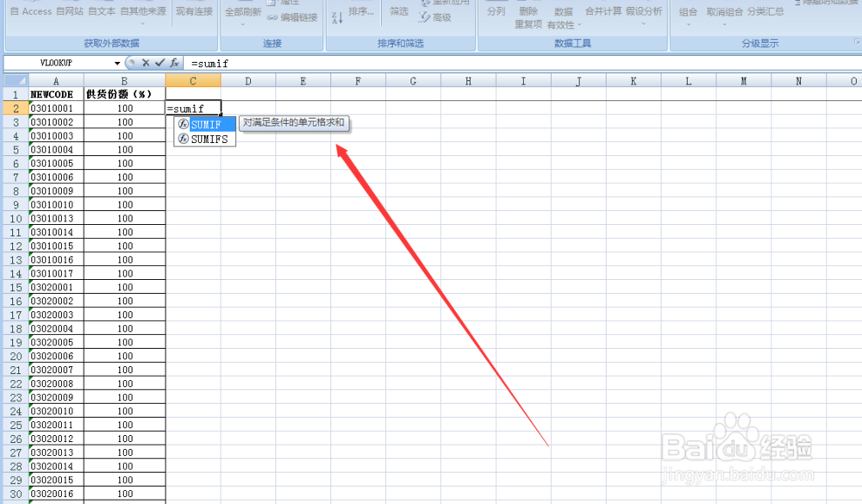Click cell containing 03020007

(x=56, y=370)
